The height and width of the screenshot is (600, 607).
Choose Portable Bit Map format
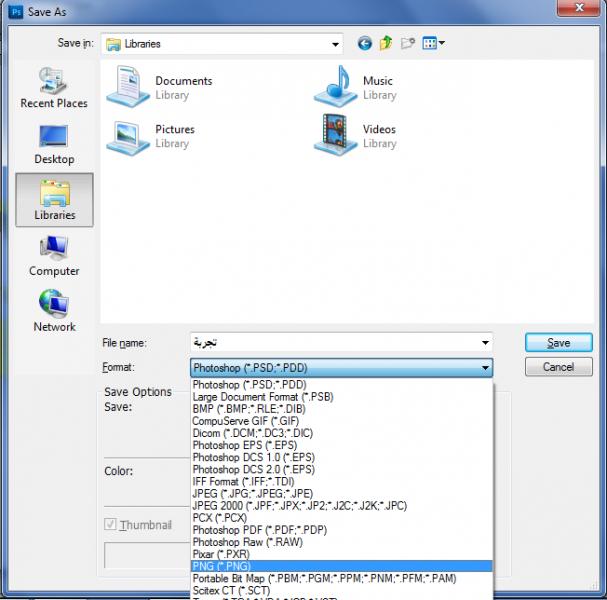[342, 578]
